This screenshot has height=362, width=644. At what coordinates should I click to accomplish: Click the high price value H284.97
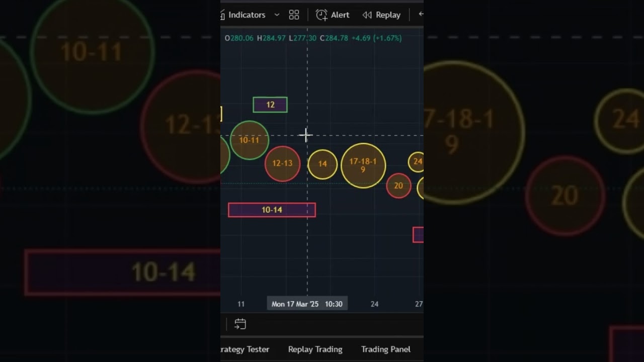(x=271, y=38)
